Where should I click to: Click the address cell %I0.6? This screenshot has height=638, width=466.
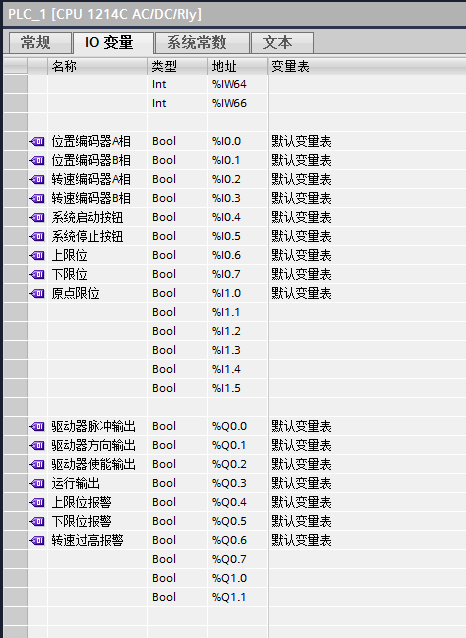coord(237,256)
